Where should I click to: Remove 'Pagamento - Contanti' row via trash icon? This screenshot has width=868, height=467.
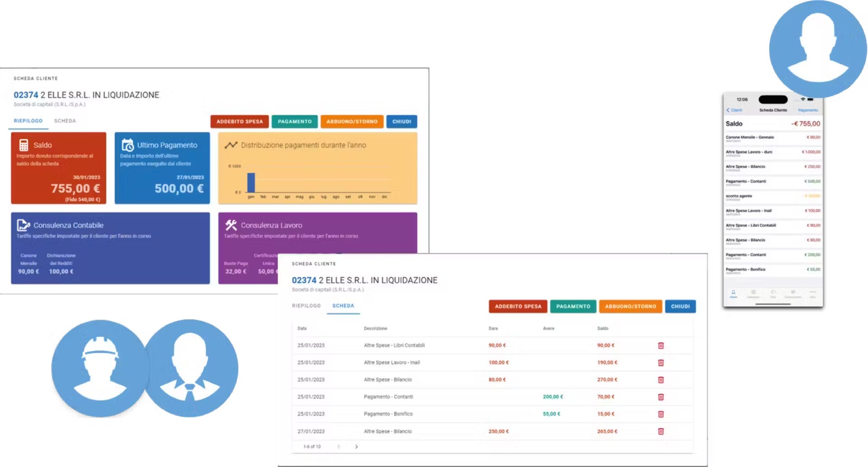point(660,397)
